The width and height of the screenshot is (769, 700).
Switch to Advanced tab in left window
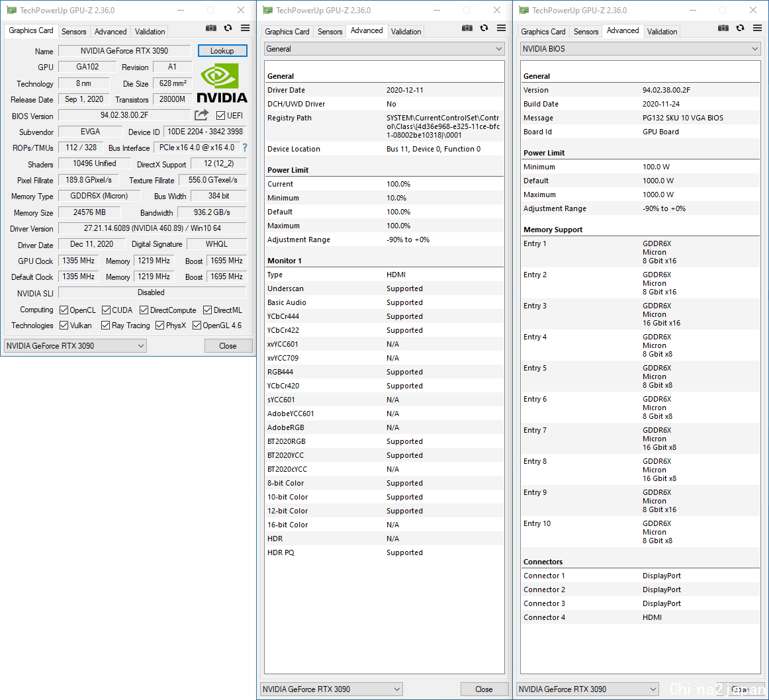pyautogui.click(x=111, y=31)
